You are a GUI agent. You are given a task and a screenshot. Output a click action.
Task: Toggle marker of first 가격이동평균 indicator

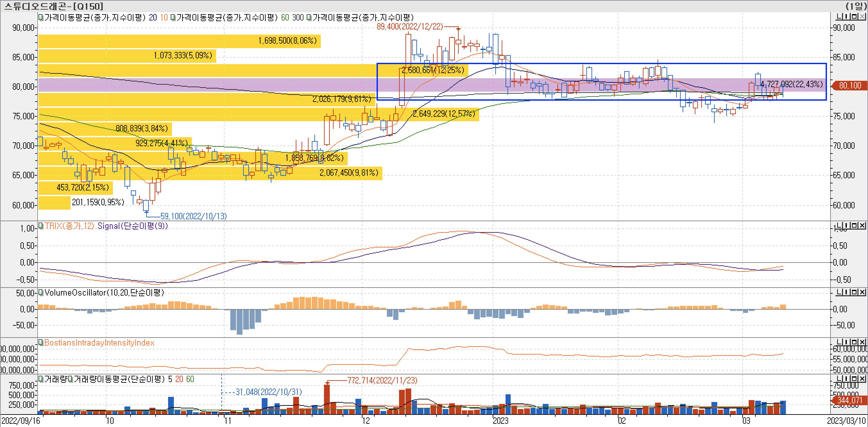(41, 17)
